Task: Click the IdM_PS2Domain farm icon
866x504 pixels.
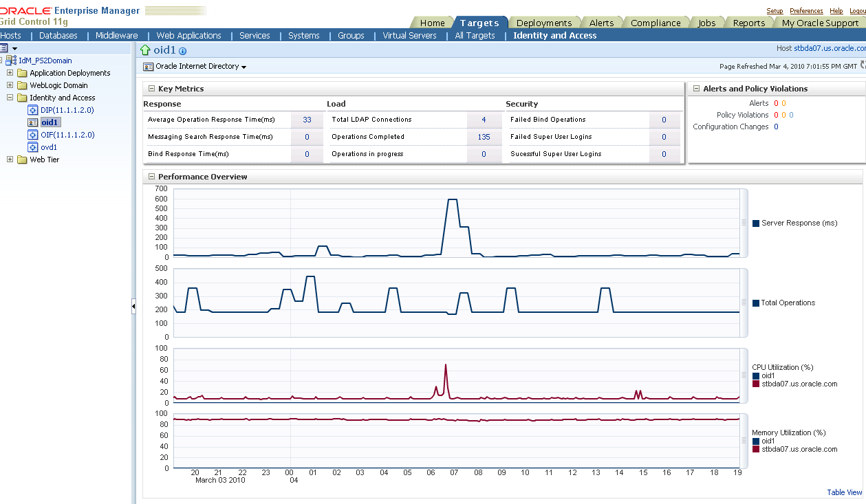Action: [x=11, y=61]
